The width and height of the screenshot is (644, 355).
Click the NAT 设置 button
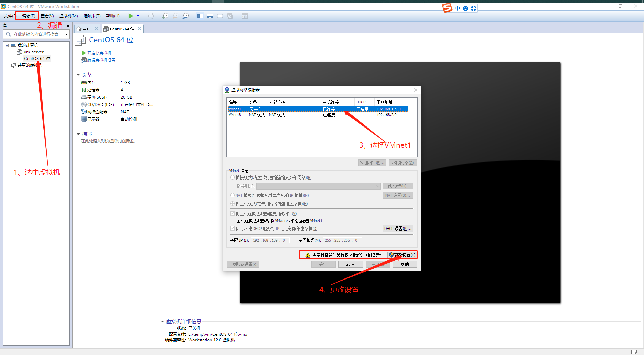398,195
